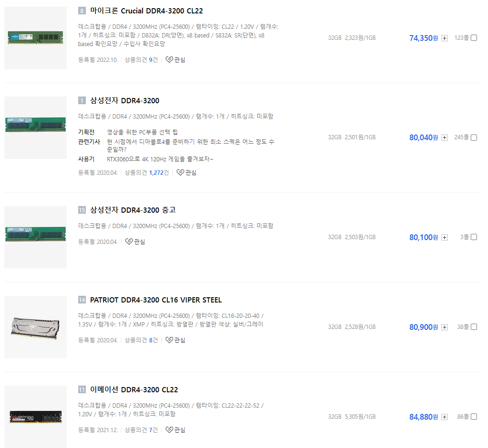Add Samsung DDR4-3200 to 관심 favorites
The width and height of the screenshot is (488, 448).
187,172
